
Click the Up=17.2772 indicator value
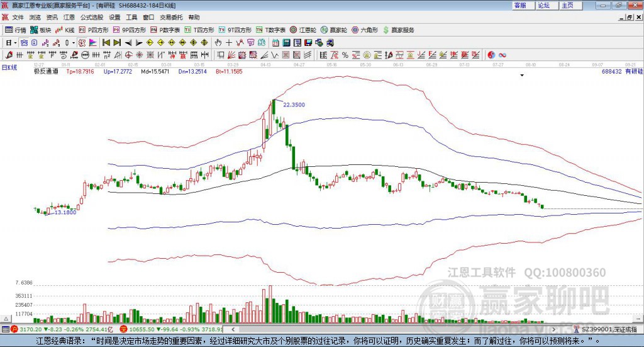tap(118, 72)
